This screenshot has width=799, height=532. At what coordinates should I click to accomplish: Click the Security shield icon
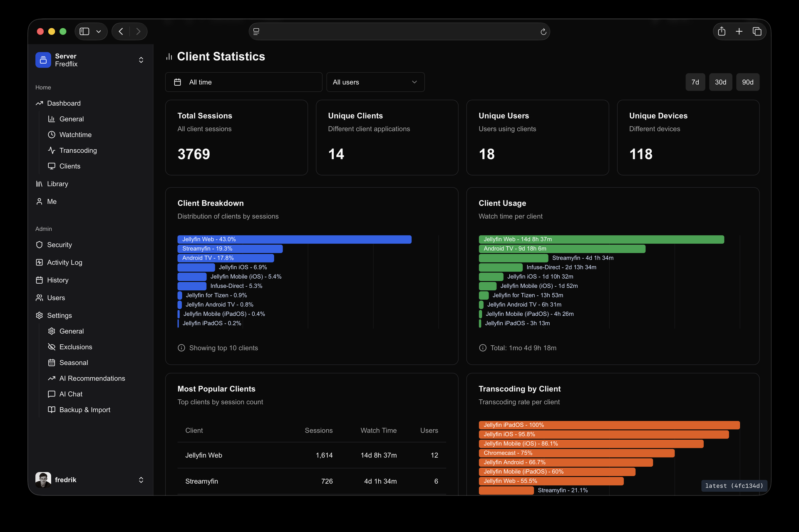coord(39,245)
